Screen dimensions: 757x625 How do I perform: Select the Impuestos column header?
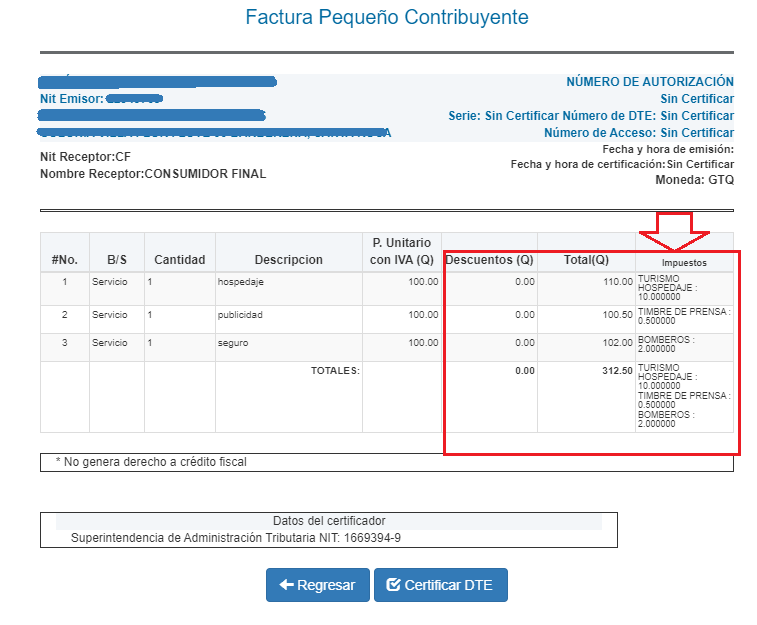coord(684,262)
